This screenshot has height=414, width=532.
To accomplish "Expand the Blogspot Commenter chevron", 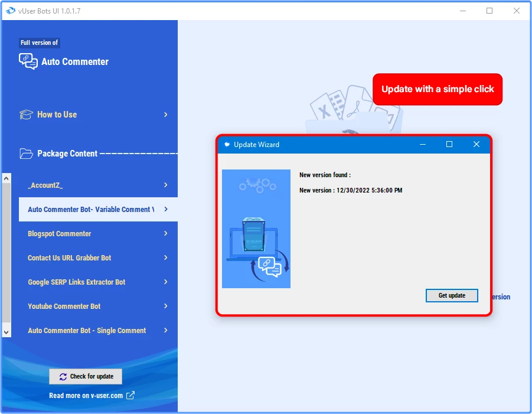I will point(165,233).
